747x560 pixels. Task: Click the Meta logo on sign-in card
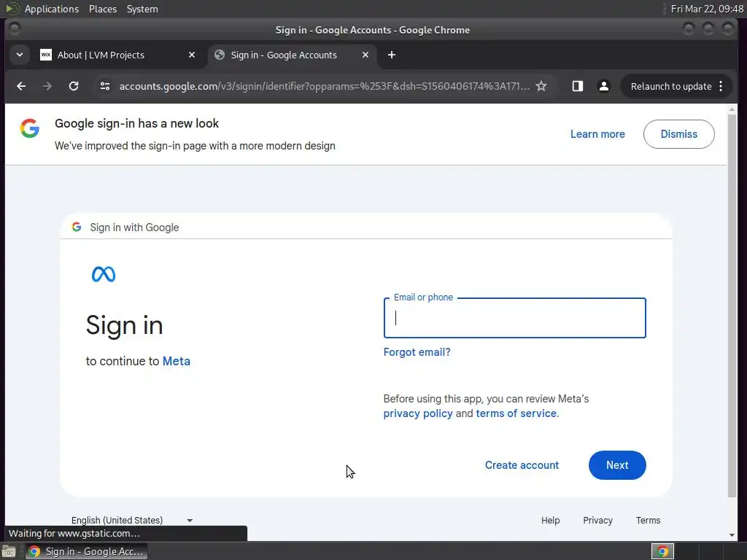click(x=104, y=274)
